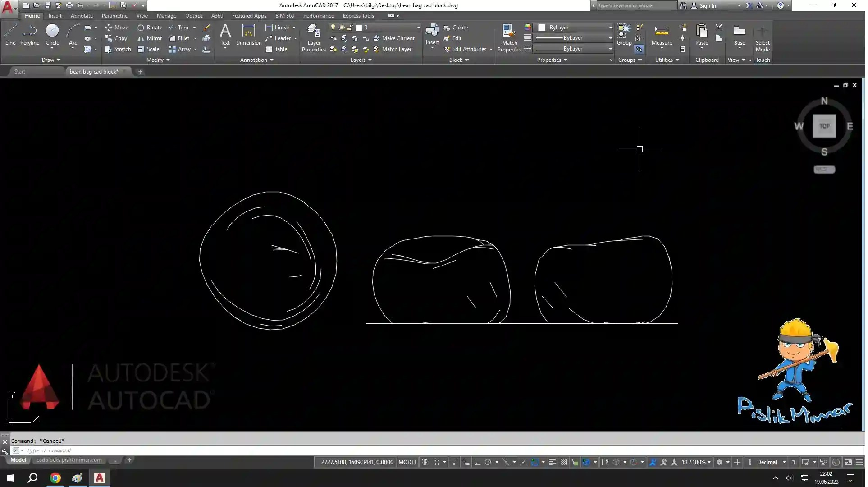Select the Polyline tool
The width and height of the screenshot is (868, 487).
30,34
